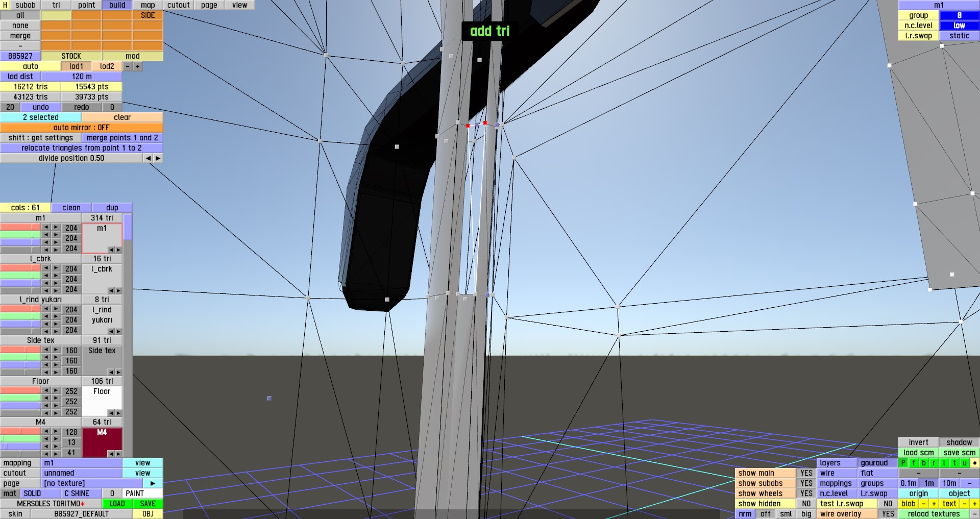Switch to the cutout tab
The image size is (980, 519).
coord(179,5)
